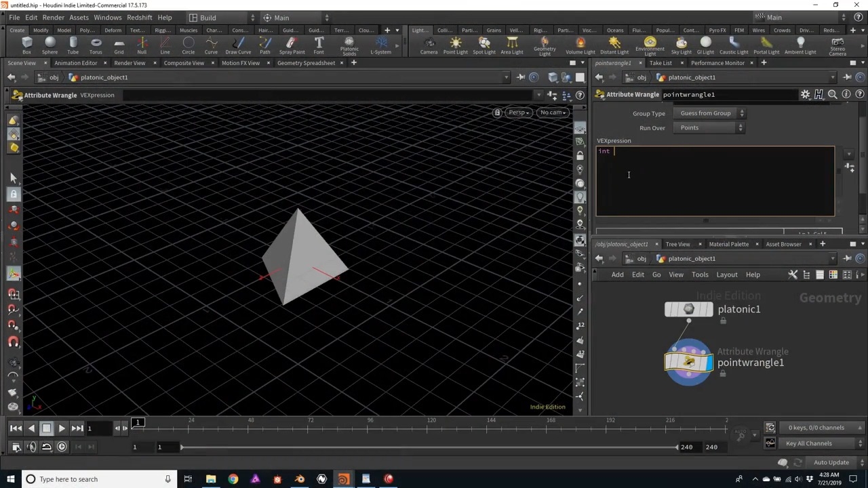Select the Sphere shelf tool
Viewport: 868px width, 488px height.
tap(50, 45)
